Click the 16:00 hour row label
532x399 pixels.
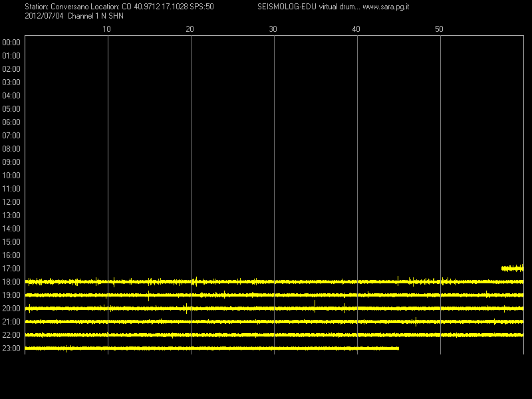tap(11, 255)
